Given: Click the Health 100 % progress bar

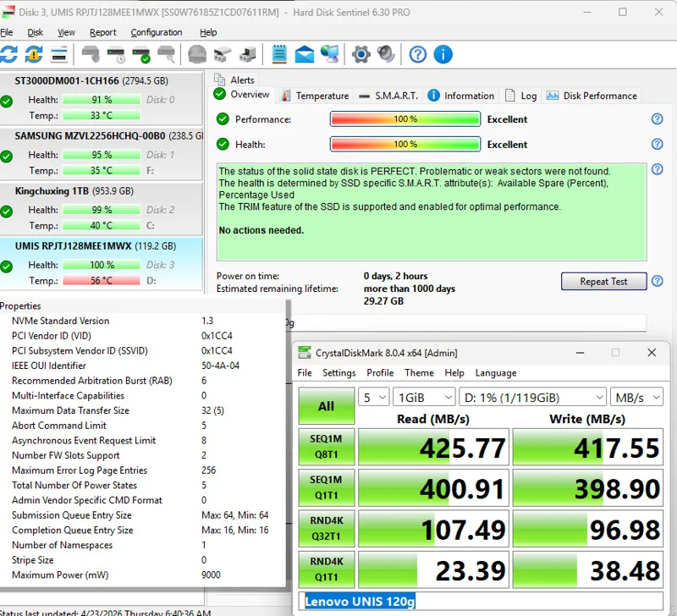Looking at the screenshot, I should pos(405,144).
